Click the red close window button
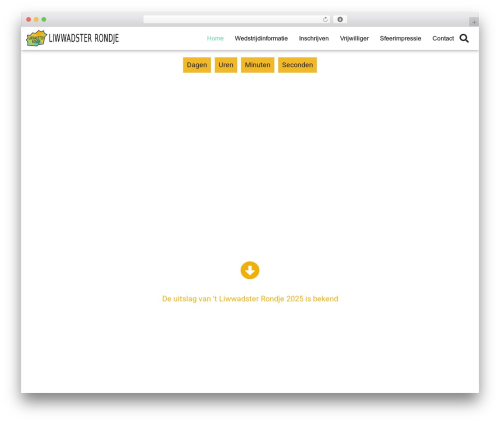 tap(29, 19)
